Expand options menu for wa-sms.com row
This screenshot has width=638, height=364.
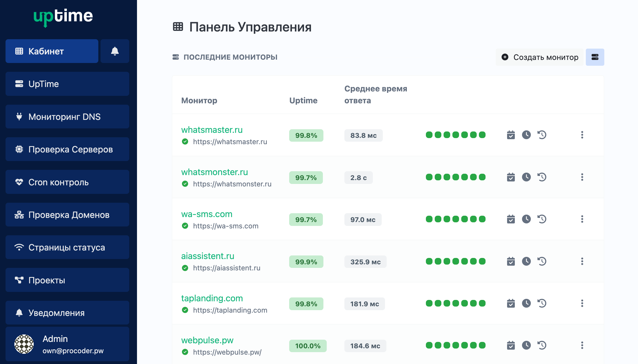click(582, 219)
